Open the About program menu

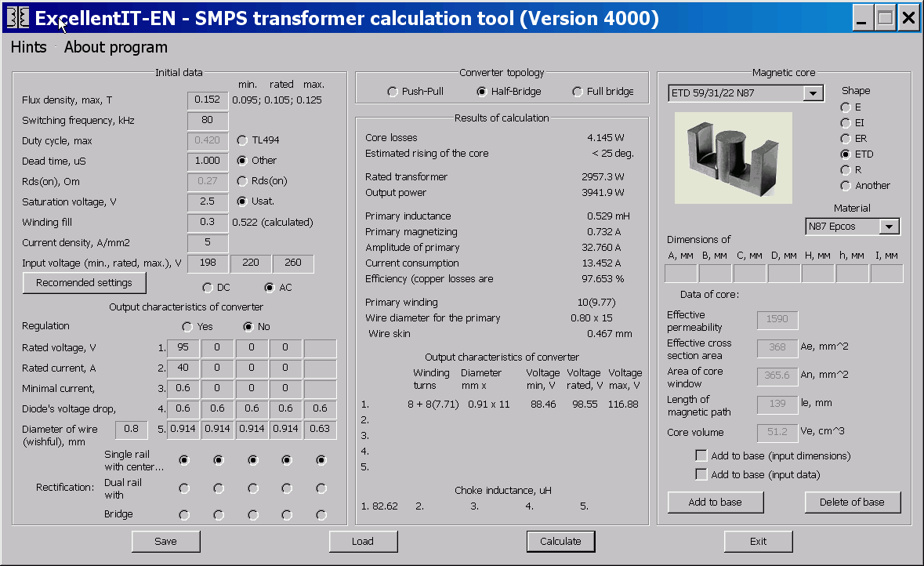tap(115, 47)
